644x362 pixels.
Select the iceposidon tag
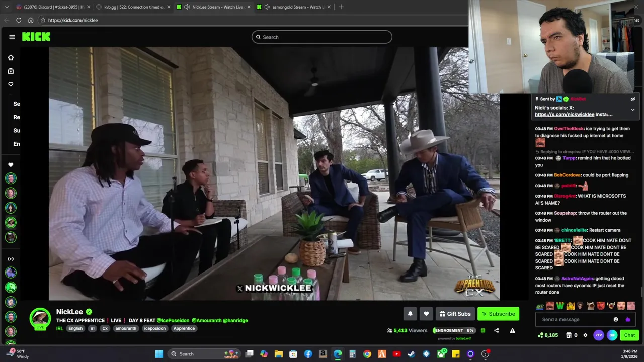[154, 328]
